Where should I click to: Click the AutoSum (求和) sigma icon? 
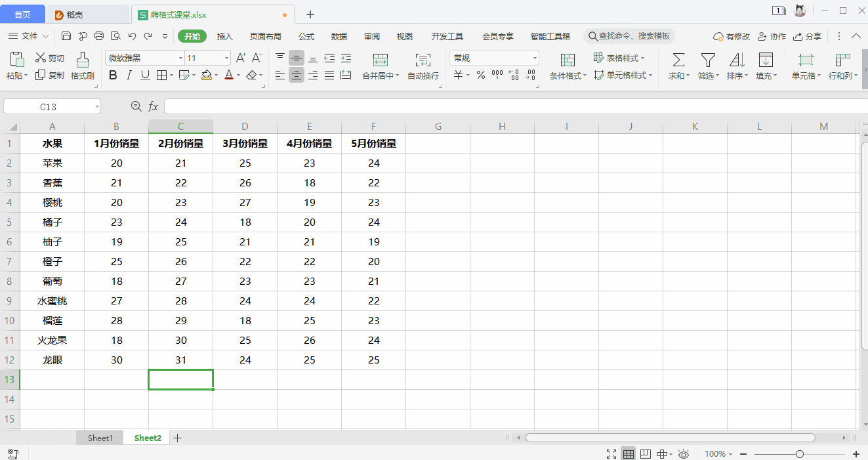pyautogui.click(x=678, y=60)
